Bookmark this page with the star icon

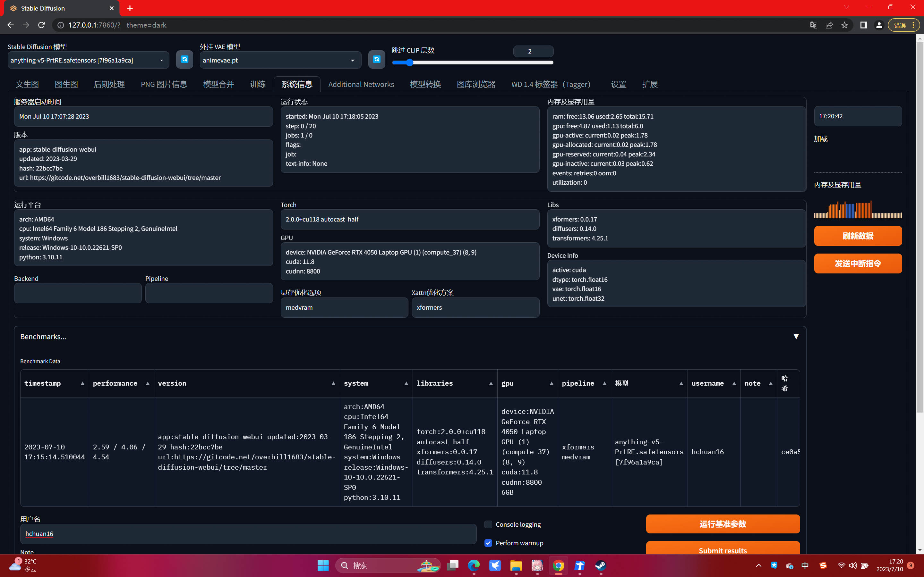[844, 25]
